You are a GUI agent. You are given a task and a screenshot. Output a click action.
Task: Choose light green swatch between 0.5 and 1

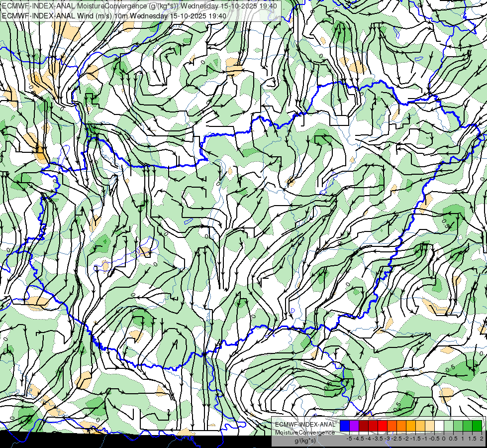point(458,426)
